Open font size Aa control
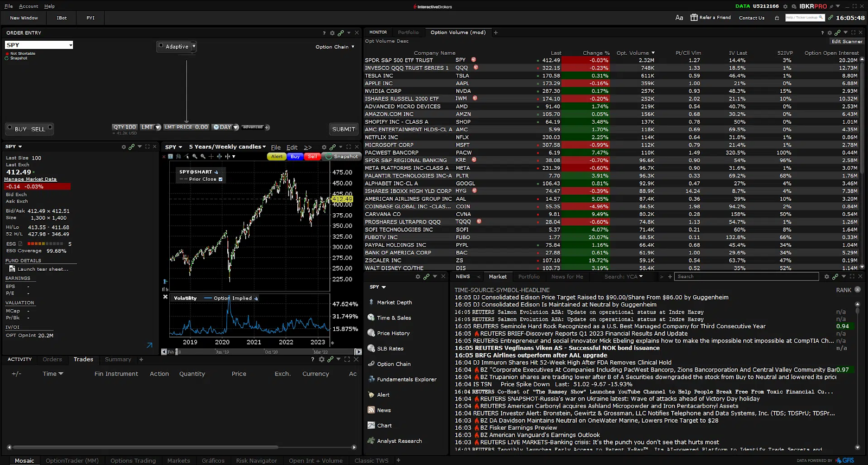The width and height of the screenshot is (868, 465). click(x=679, y=18)
